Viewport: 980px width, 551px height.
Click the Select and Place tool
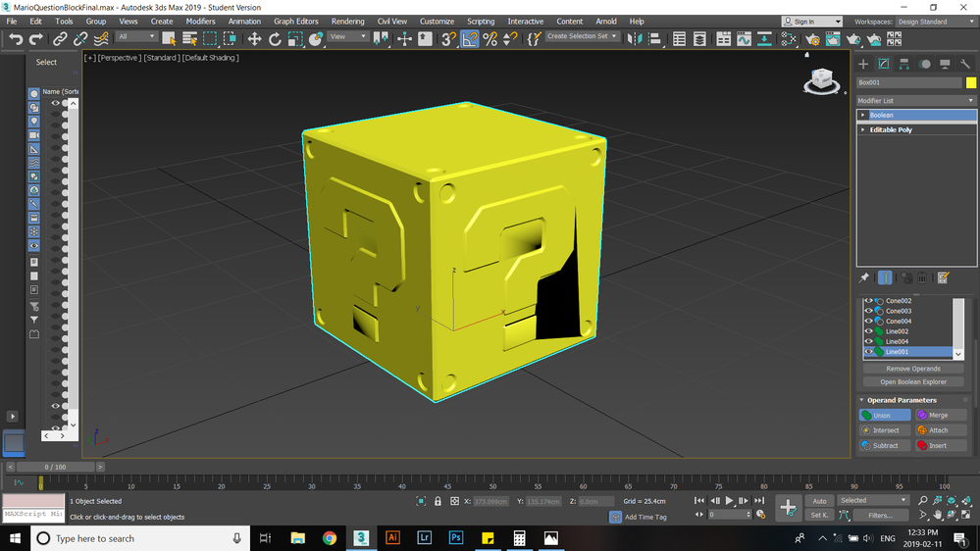316,39
